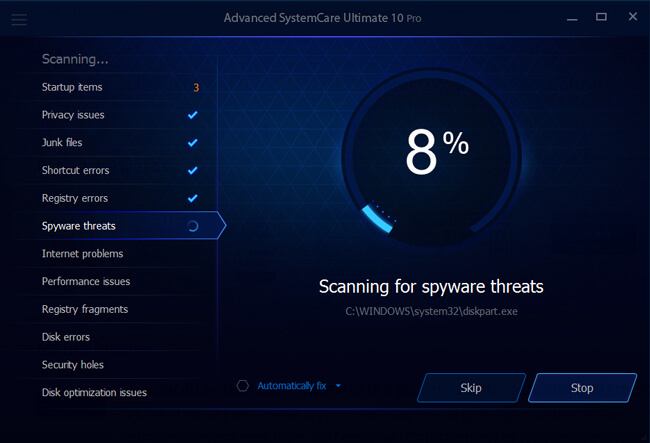This screenshot has height=443, width=650.
Task: Expand the Automatically fix dropdown arrow
Action: click(338, 386)
